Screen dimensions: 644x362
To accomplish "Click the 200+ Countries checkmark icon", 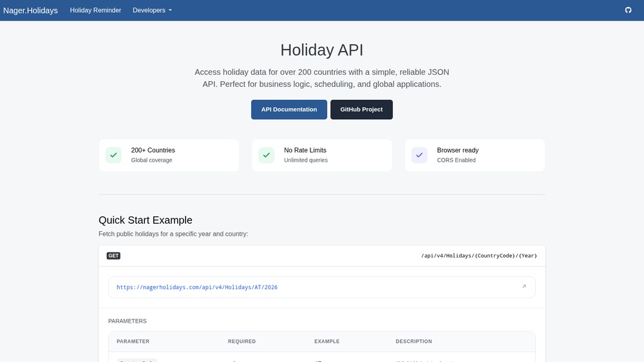I will click(x=113, y=155).
